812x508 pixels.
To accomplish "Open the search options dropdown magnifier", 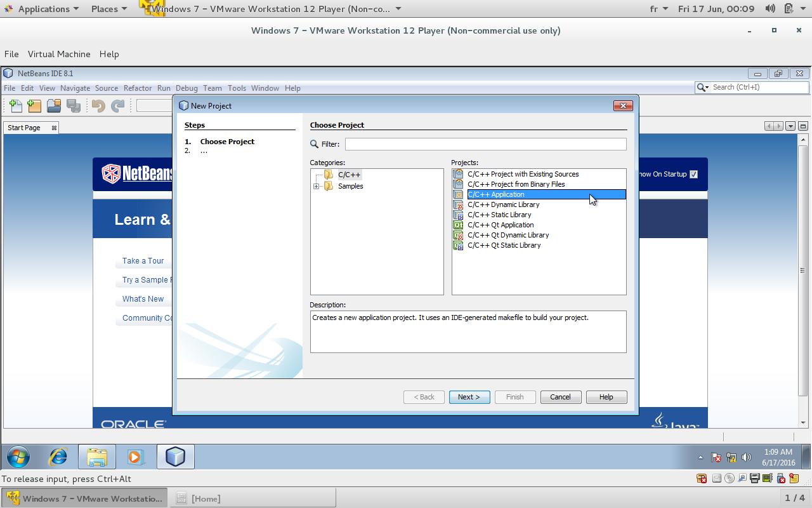I will [703, 87].
